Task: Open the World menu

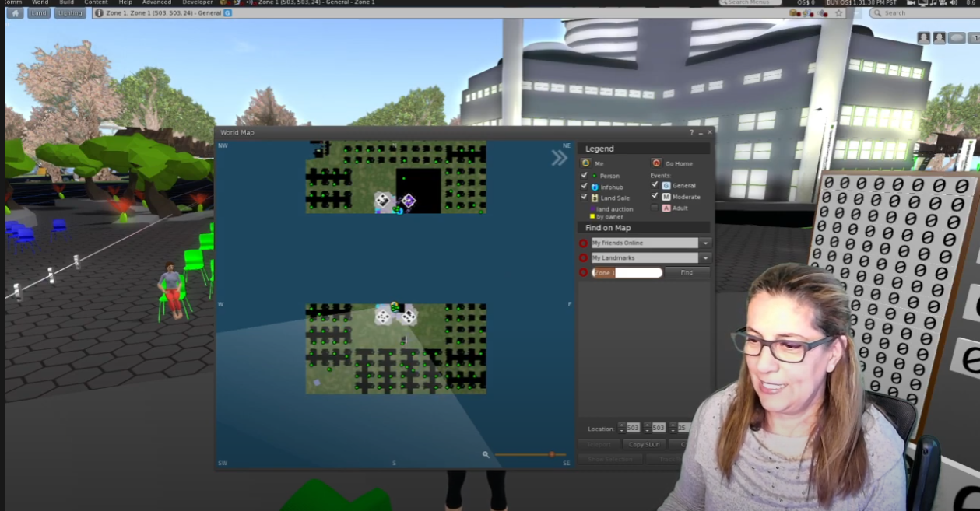Action: tap(40, 3)
